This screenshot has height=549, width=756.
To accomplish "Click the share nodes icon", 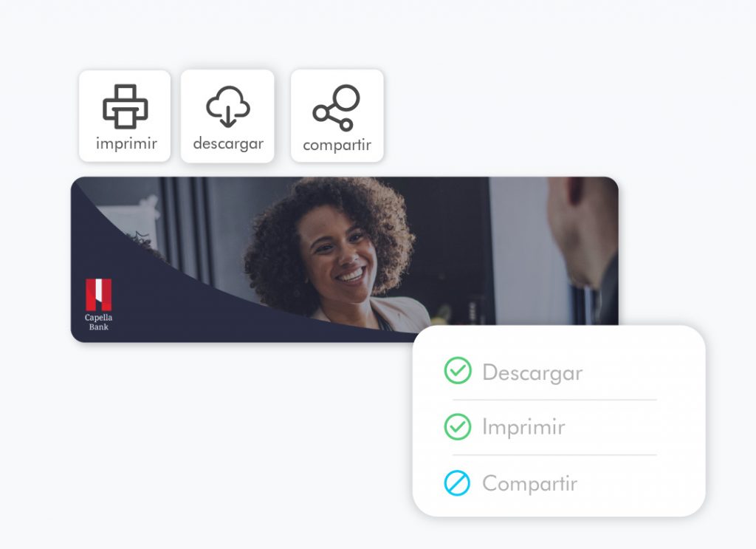I will (336, 108).
